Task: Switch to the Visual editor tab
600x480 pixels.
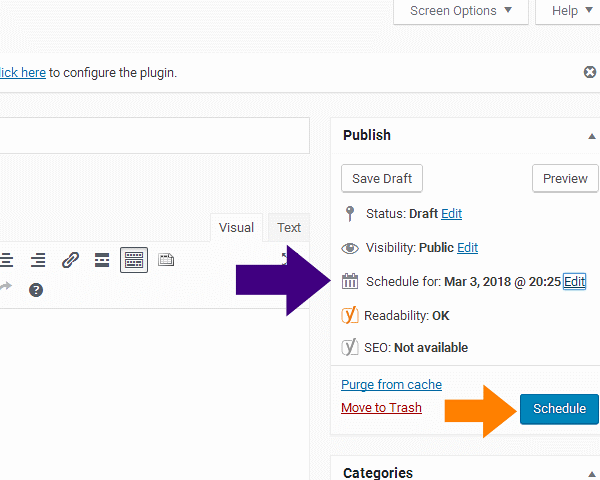Action: tap(236, 227)
